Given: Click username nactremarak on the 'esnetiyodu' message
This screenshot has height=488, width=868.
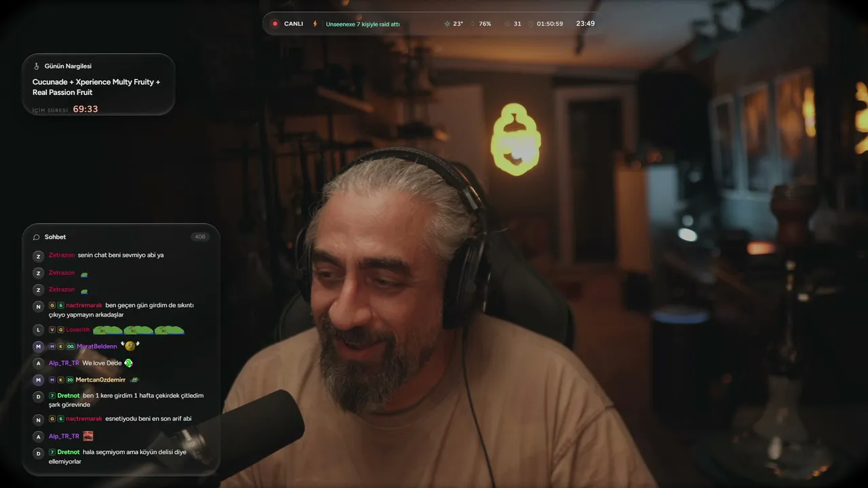Looking at the screenshot, I should point(84,419).
